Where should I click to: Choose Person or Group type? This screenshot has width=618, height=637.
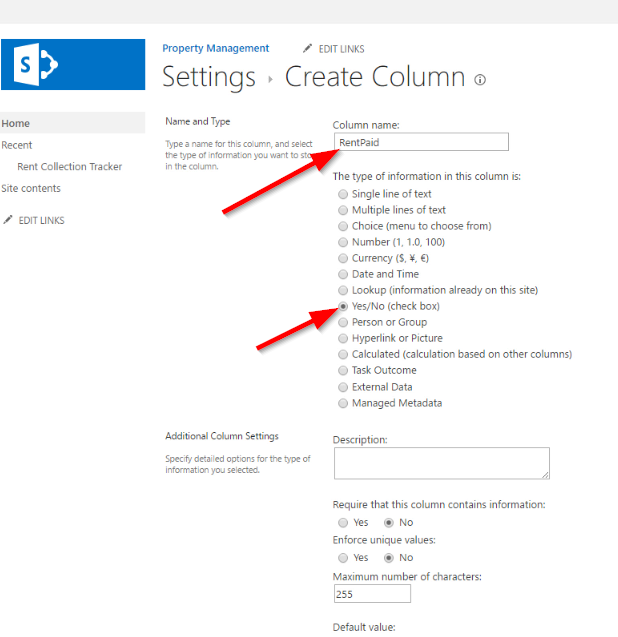pos(343,322)
